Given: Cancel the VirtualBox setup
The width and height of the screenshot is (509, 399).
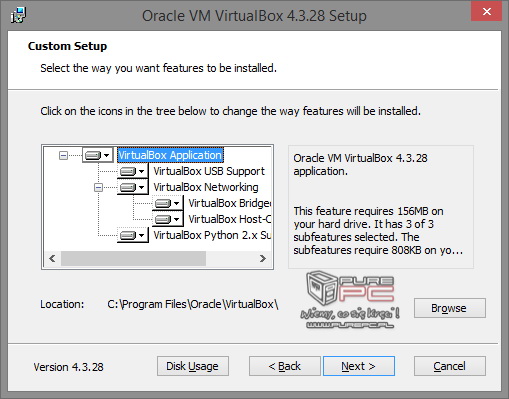Looking at the screenshot, I should (450, 366).
